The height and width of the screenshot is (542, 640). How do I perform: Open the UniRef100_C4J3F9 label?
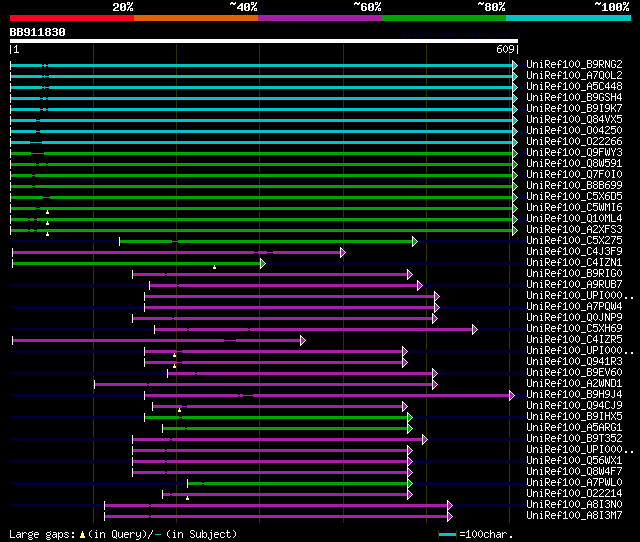[x=574, y=252]
